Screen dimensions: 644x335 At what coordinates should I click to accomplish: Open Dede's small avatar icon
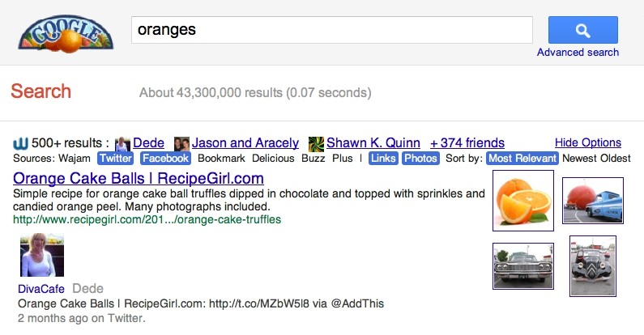click(x=122, y=144)
